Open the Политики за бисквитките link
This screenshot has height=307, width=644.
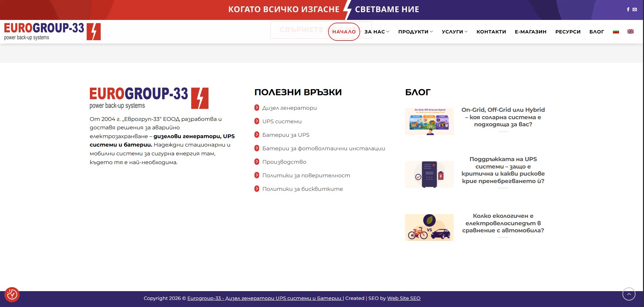[x=302, y=189]
